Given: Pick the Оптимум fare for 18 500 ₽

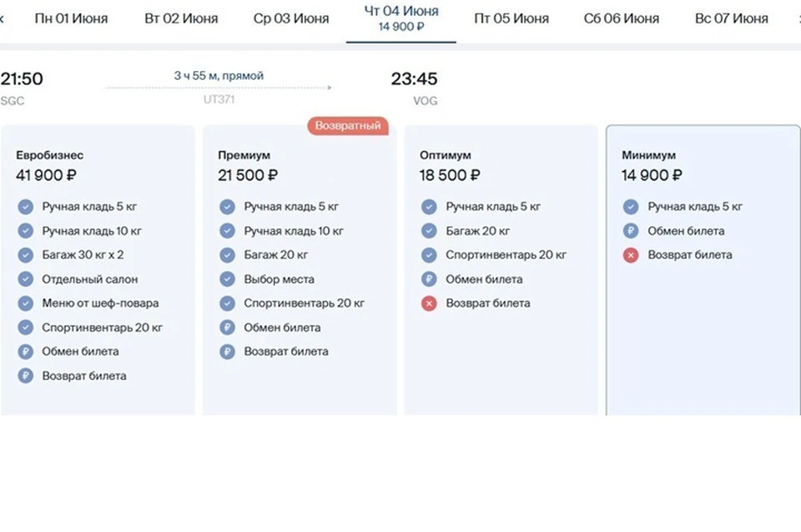Looking at the screenshot, I should [x=501, y=270].
